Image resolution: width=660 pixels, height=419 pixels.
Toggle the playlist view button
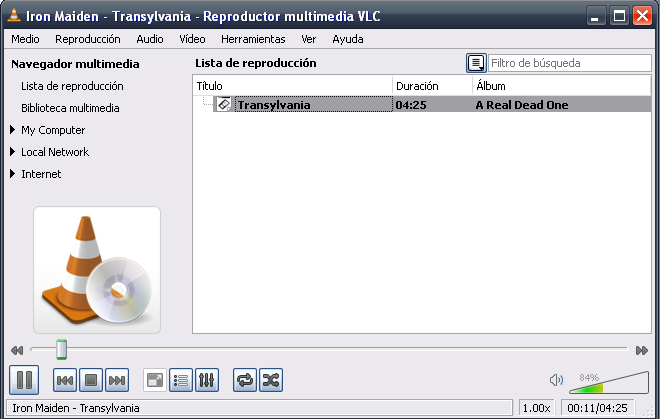181,380
